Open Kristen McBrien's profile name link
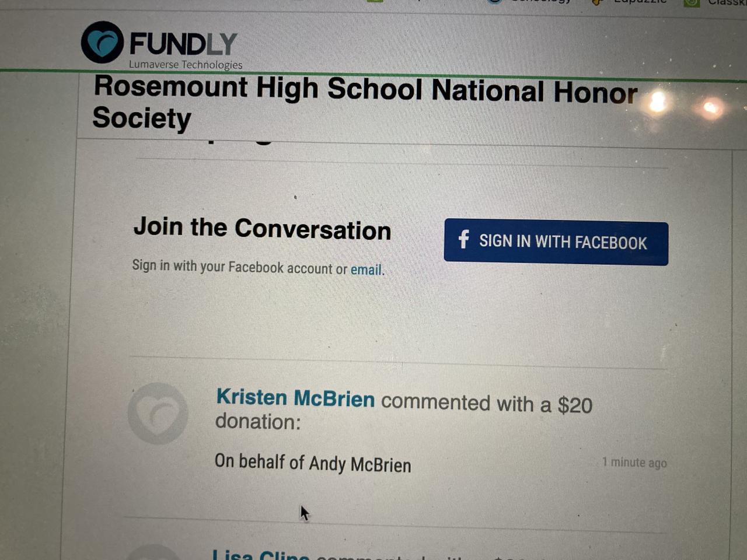The image size is (747, 560). 295,398
